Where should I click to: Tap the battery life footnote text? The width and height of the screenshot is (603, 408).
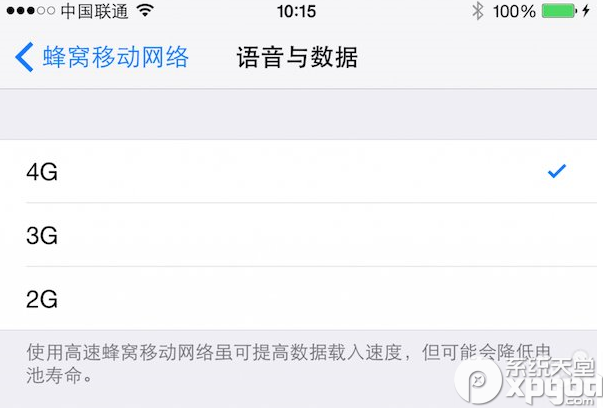tap(288, 363)
